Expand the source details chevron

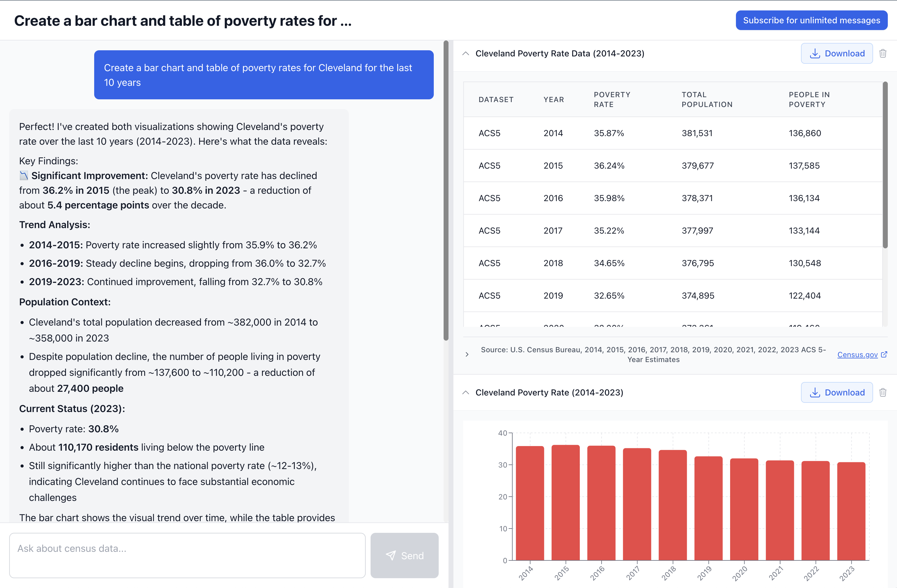coord(467,354)
